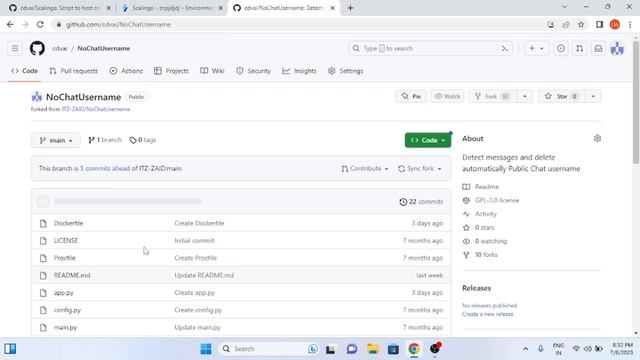Open the config.py file

(67, 310)
